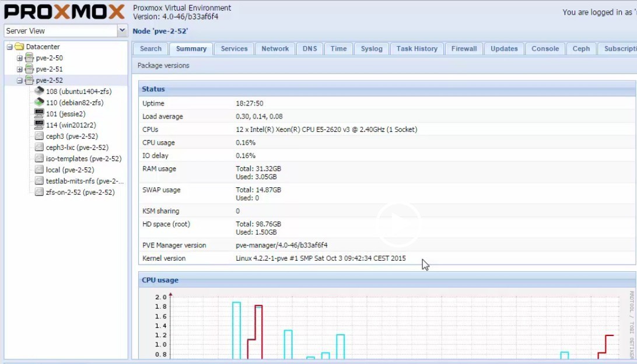Image resolution: width=637 pixels, height=364 pixels.
Task: Click pve-manager/4.0-46/b33af6f4 version value
Action: [x=282, y=246]
